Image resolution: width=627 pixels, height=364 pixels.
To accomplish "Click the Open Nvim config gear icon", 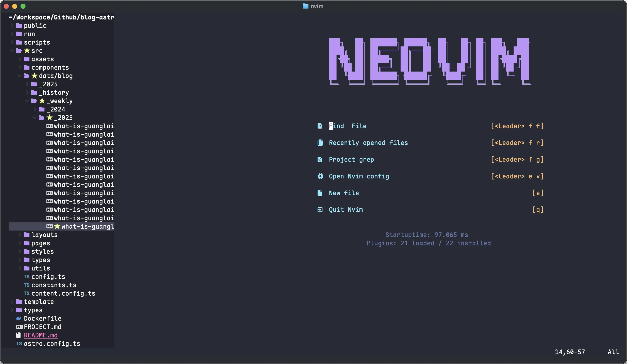I will coord(320,176).
